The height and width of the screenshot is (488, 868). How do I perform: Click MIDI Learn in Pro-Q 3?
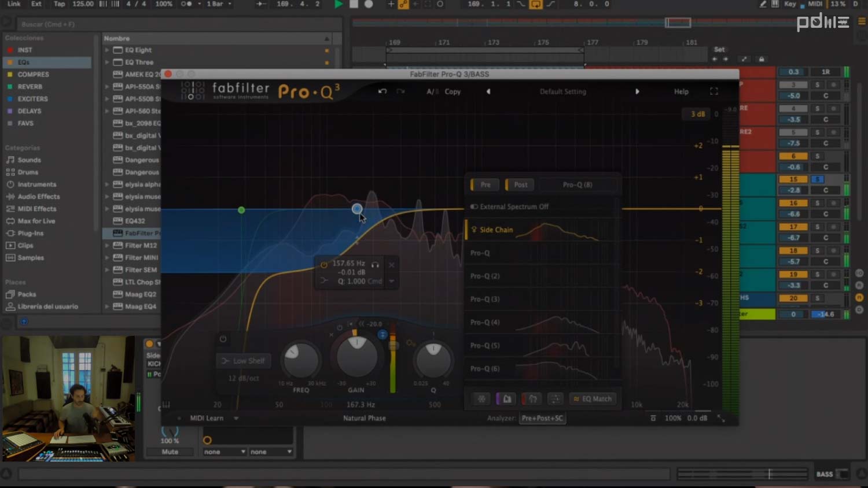point(207,418)
